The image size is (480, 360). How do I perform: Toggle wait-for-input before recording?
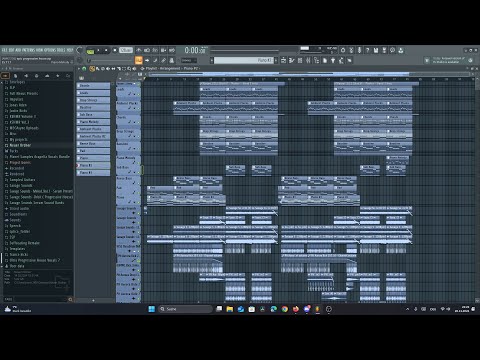pyautogui.click(x=147, y=50)
